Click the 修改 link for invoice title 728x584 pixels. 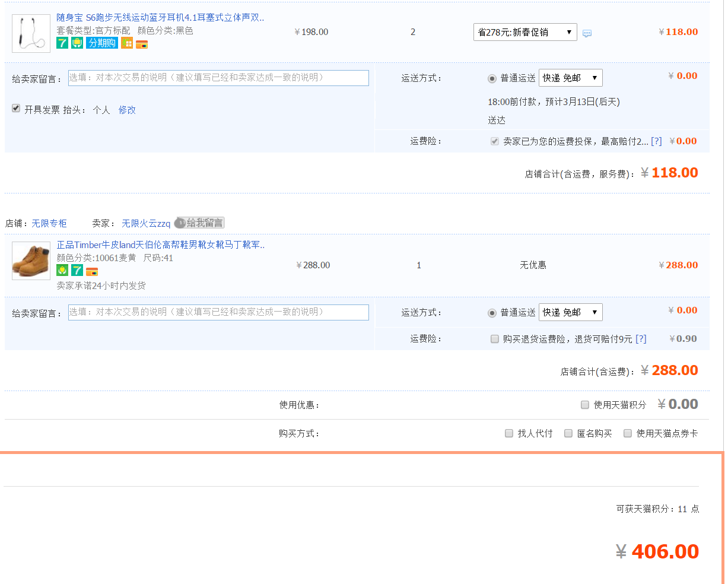point(127,110)
